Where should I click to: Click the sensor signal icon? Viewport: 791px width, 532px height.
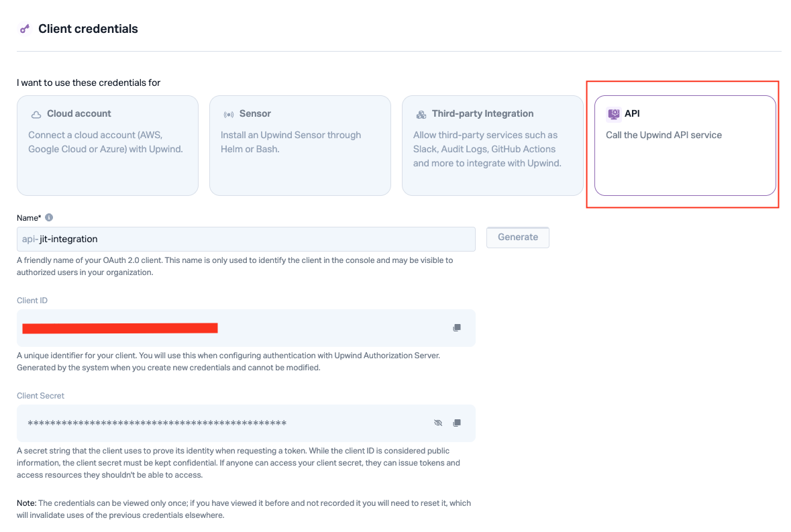coord(229,115)
